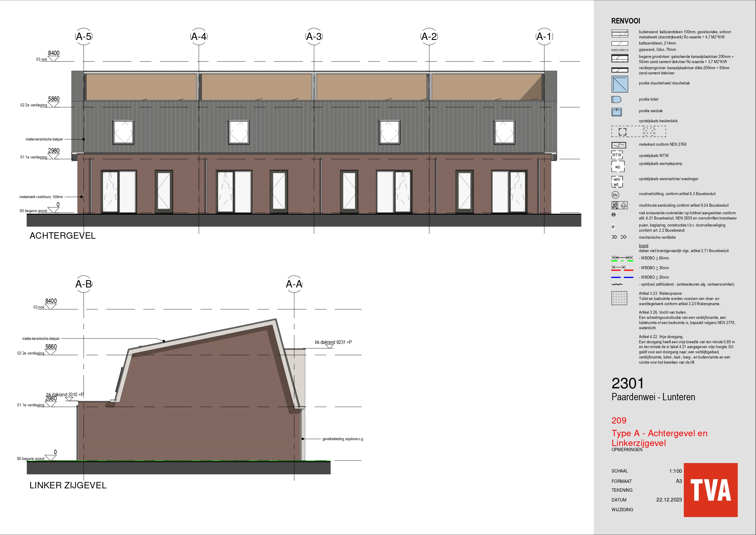The height and width of the screenshot is (535, 756).
Task: Click the OPMERKINGEN label
Action: [x=627, y=450]
